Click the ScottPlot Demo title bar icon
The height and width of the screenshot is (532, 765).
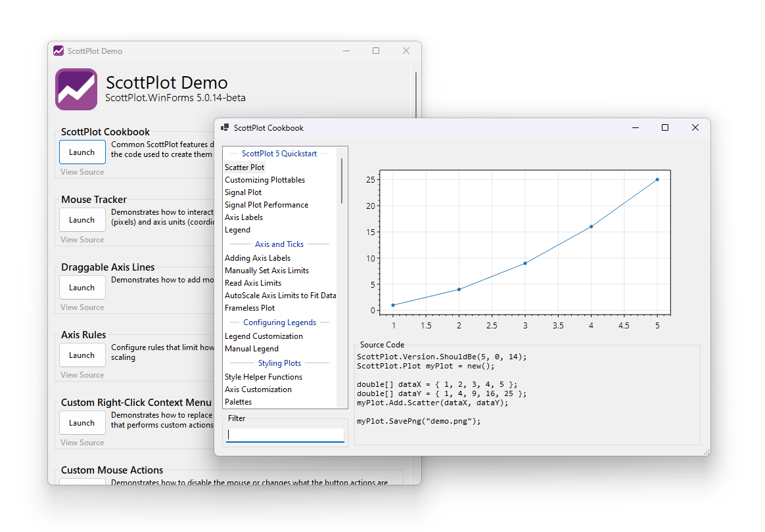58,51
